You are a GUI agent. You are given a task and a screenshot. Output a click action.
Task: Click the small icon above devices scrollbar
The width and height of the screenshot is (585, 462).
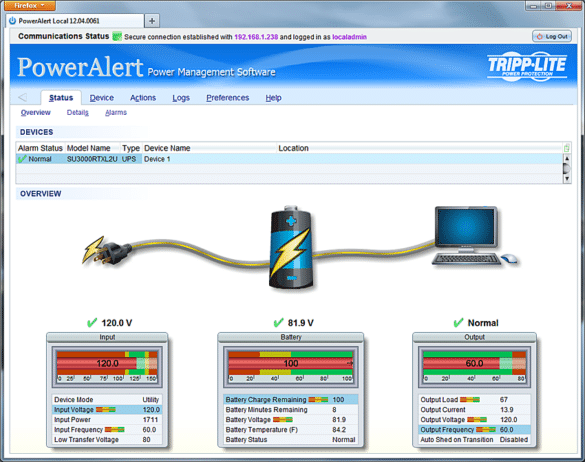click(x=566, y=148)
